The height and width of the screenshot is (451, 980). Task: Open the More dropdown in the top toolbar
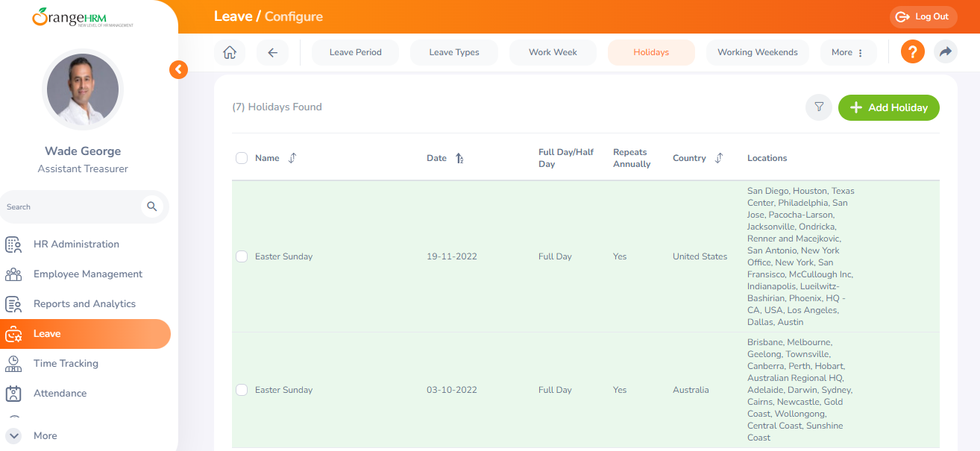pyautogui.click(x=848, y=52)
